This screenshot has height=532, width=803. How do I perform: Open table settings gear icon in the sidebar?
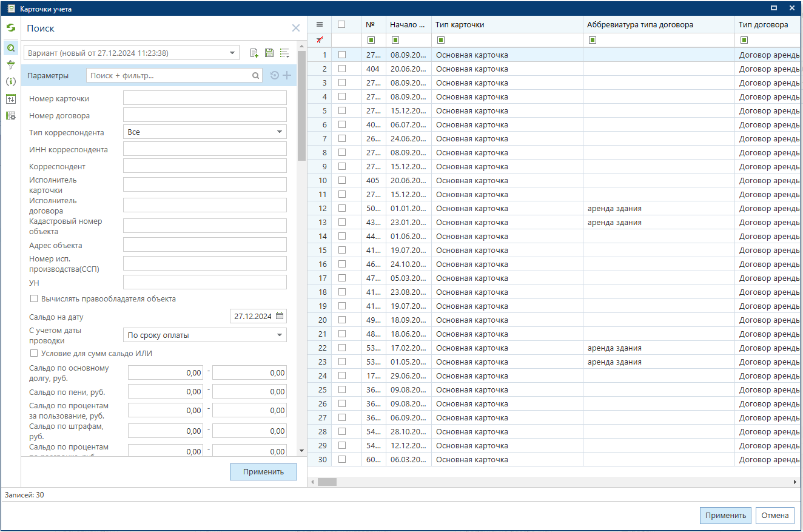[x=10, y=115]
